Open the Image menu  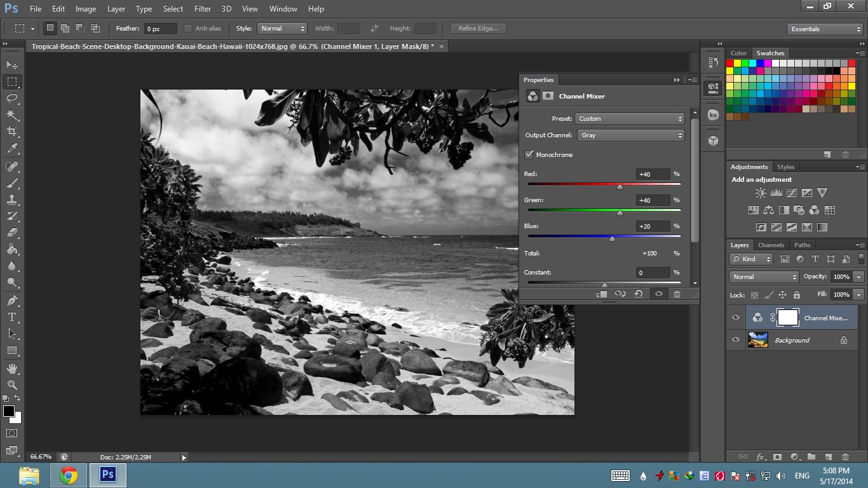coord(86,9)
